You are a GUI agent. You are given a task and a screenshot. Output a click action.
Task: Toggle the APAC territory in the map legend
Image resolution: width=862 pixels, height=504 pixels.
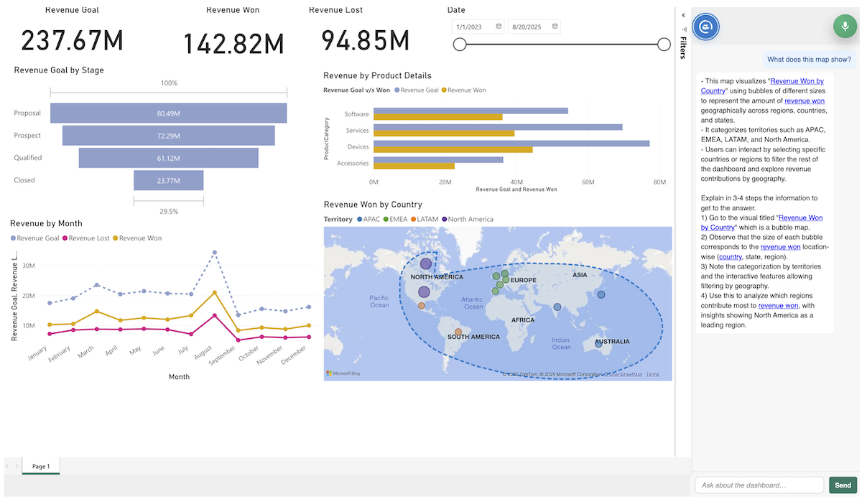[x=369, y=219]
